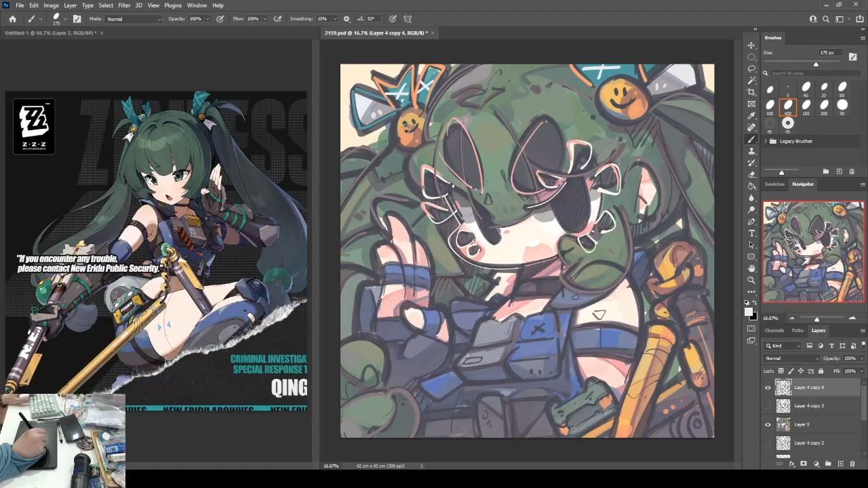The width and height of the screenshot is (868, 488).
Task: Select the Move tool
Action: (751, 45)
